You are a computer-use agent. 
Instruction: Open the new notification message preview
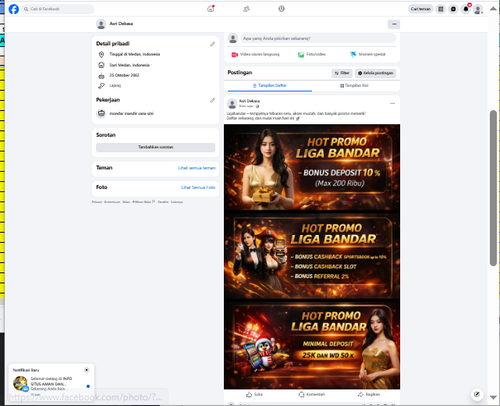coord(51,384)
